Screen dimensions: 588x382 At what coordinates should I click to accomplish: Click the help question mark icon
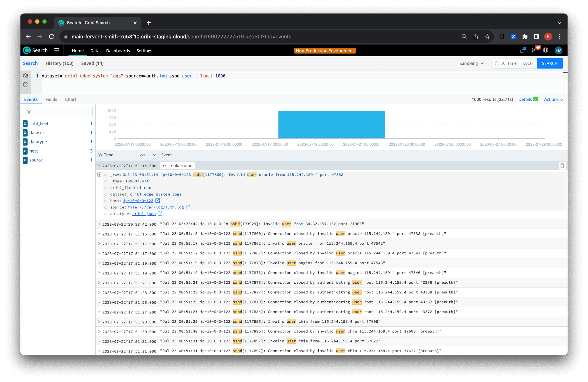pos(26,85)
